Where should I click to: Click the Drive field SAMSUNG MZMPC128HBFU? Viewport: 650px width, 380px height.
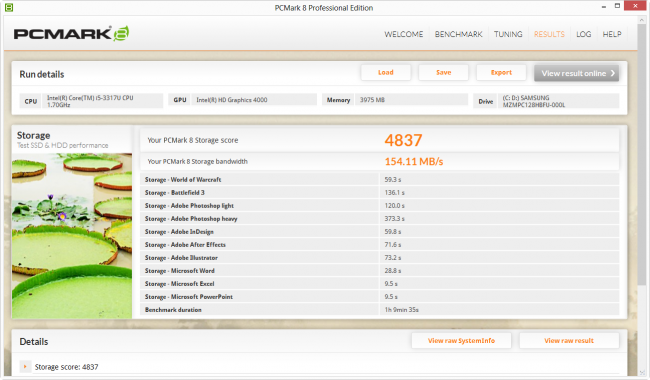[x=558, y=101]
